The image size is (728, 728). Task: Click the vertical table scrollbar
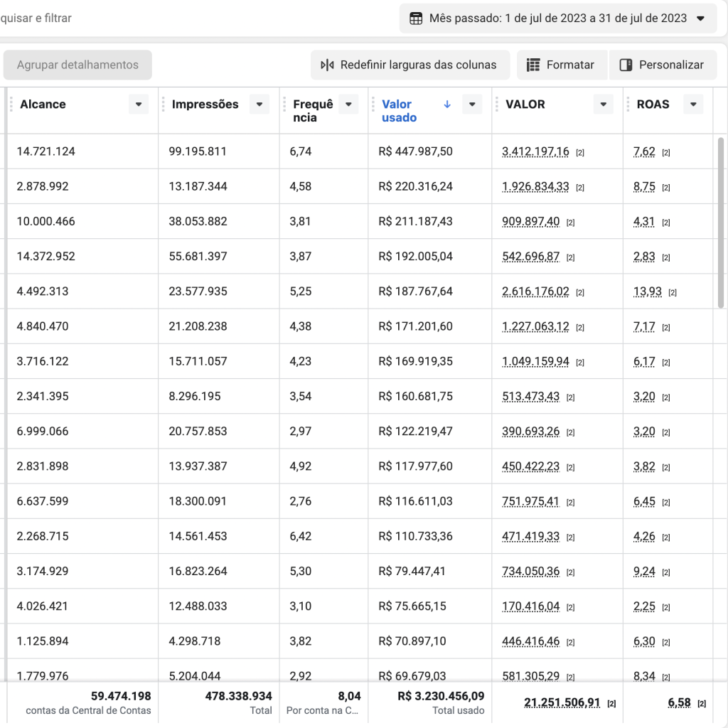721,223
